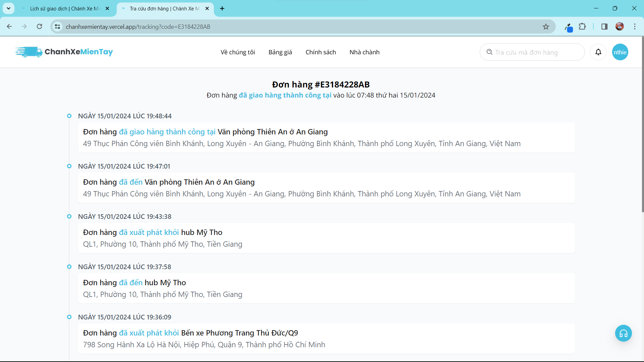Open Chrome three-dot menu
The image size is (644, 362).
[x=635, y=26]
